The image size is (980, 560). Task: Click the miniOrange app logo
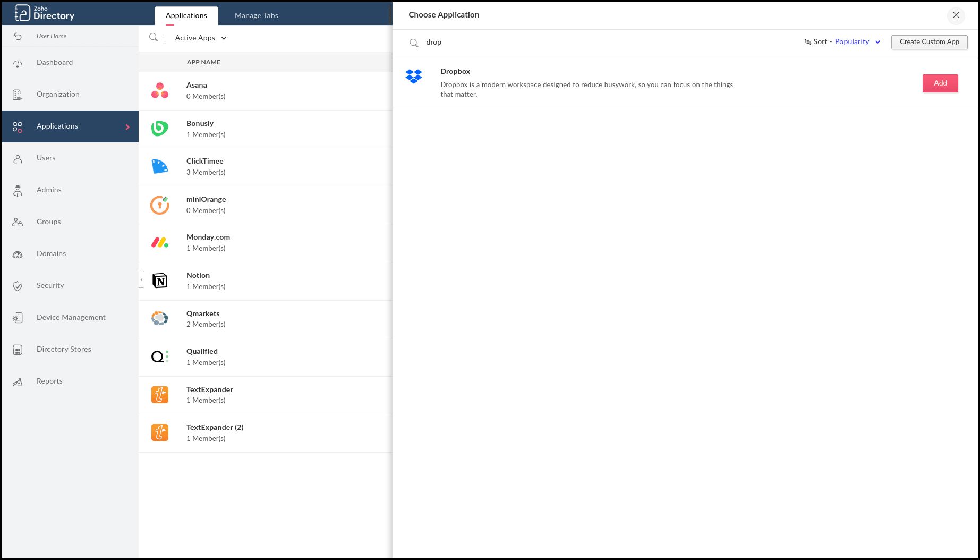[x=160, y=205]
